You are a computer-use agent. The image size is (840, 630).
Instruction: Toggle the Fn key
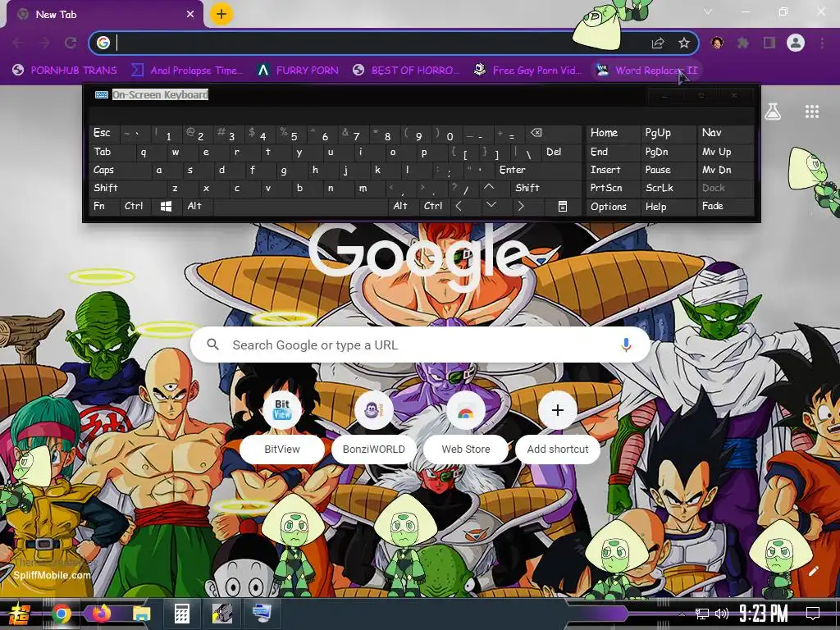[104, 206]
